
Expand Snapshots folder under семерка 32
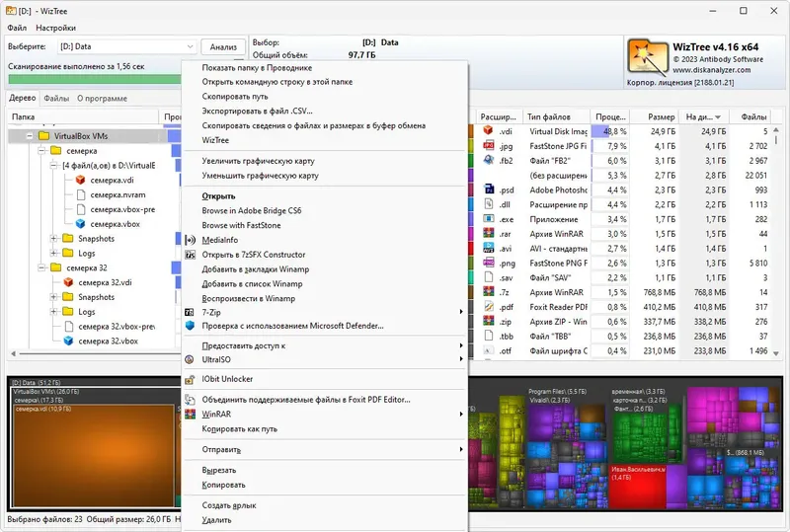click(x=54, y=297)
